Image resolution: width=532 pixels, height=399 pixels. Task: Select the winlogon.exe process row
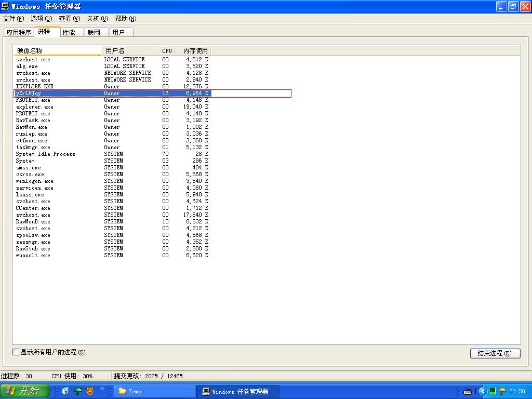[x=112, y=181]
